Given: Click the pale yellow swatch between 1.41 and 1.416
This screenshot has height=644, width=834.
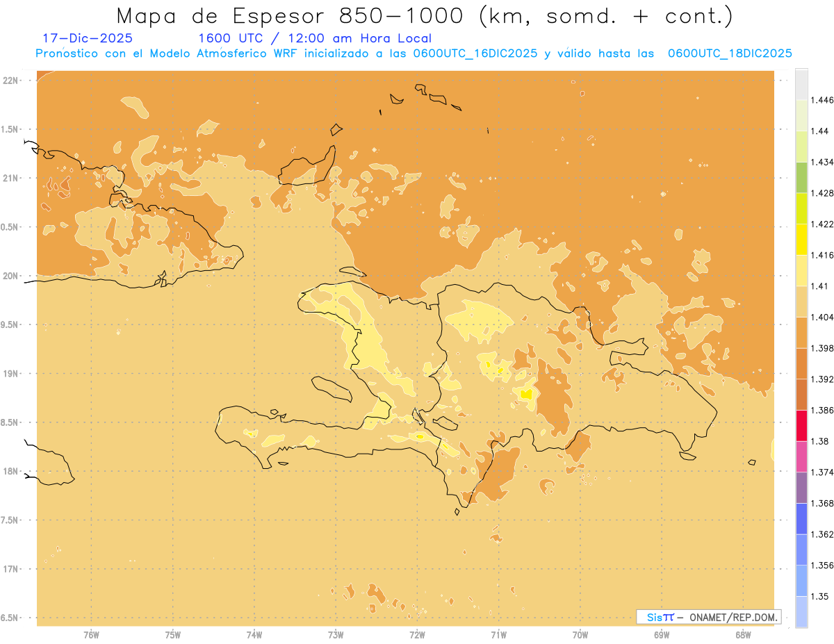Looking at the screenshot, I should 801,270.
